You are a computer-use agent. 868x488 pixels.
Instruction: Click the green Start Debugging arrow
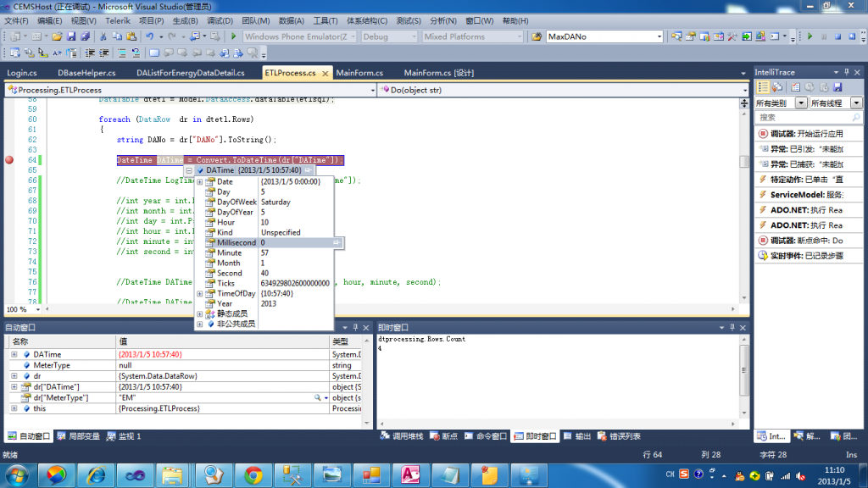233,36
